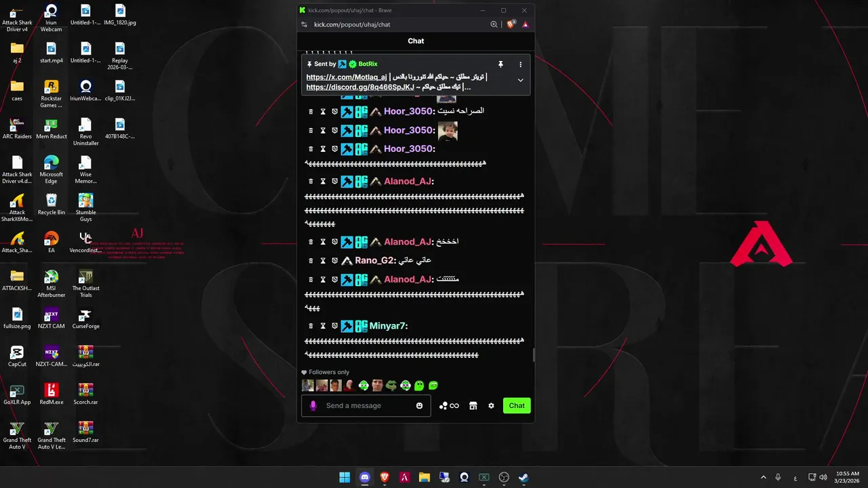Viewport: 868px width, 488px height.
Task: Show hidden tray icons chevron
Action: coord(763,477)
